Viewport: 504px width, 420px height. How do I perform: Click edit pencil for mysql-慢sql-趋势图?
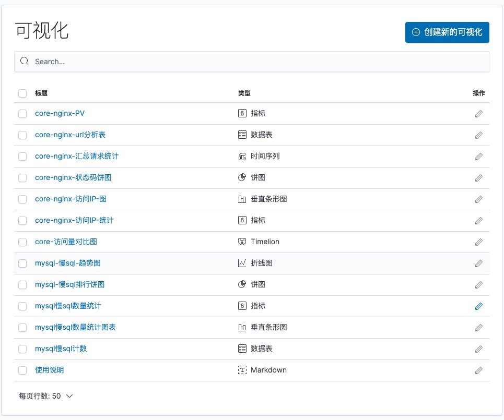[478, 263]
